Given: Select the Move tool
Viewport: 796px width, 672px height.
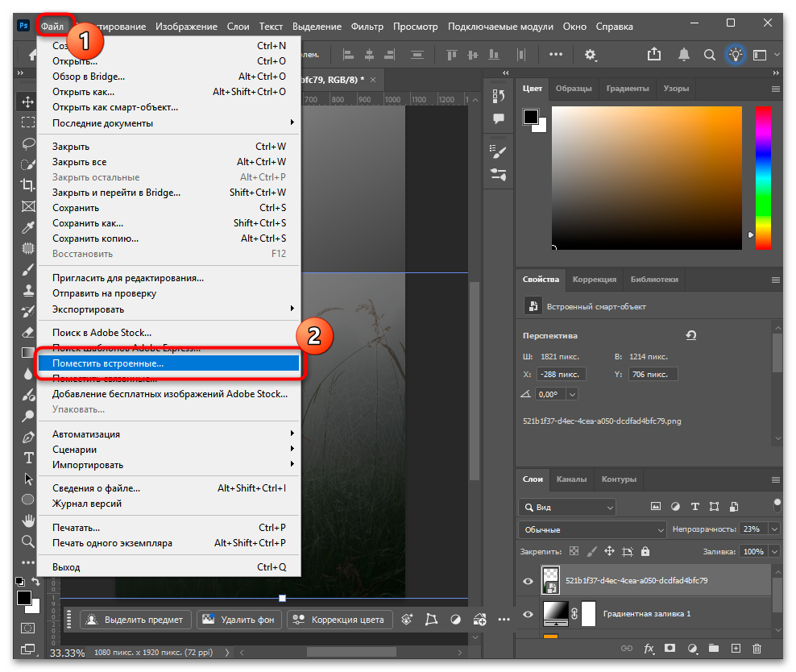Looking at the screenshot, I should pyautogui.click(x=27, y=102).
